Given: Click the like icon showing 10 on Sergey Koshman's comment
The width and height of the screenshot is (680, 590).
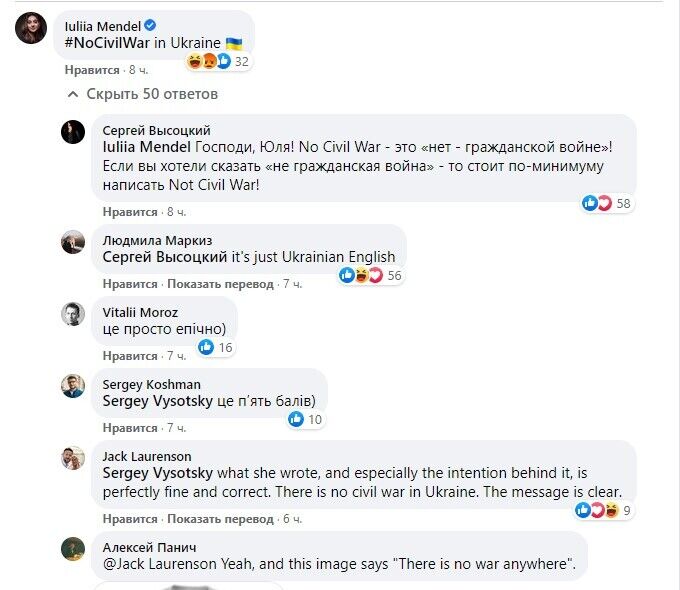Looking at the screenshot, I should click(x=306, y=419).
